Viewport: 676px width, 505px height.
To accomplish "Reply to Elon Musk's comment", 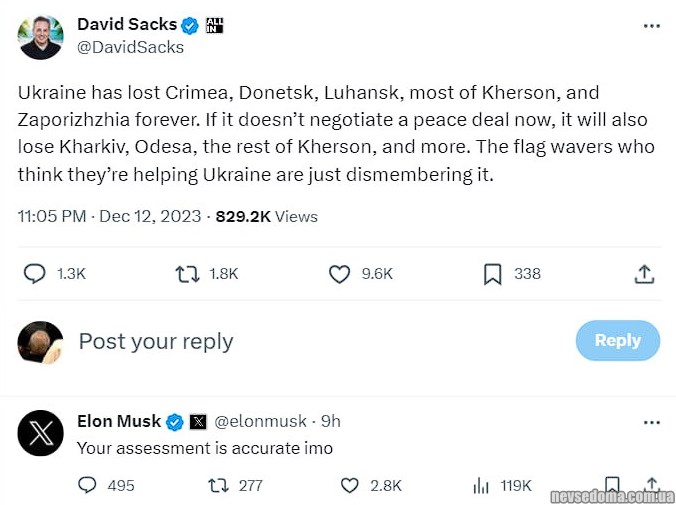I will click(x=88, y=485).
